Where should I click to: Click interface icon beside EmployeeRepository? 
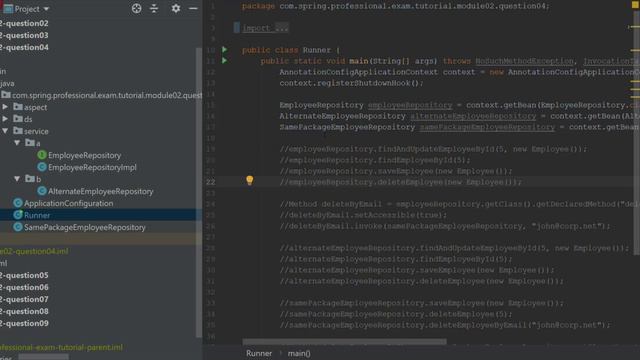(x=42, y=155)
